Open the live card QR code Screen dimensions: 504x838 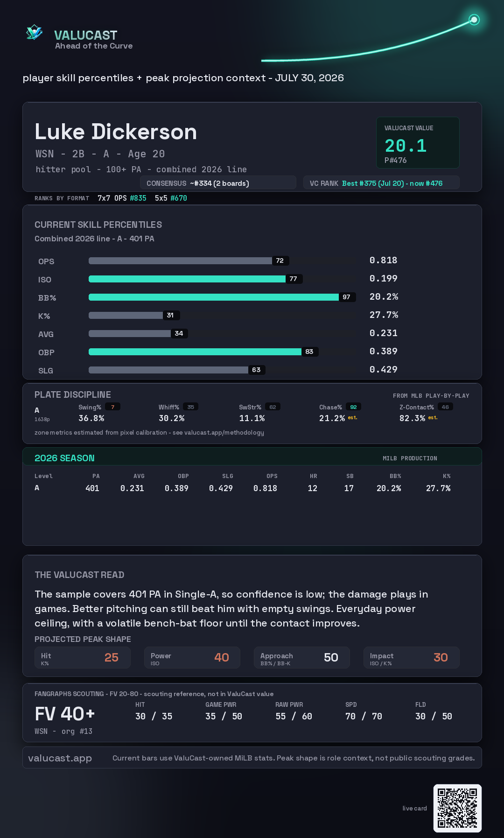pyautogui.click(x=457, y=808)
